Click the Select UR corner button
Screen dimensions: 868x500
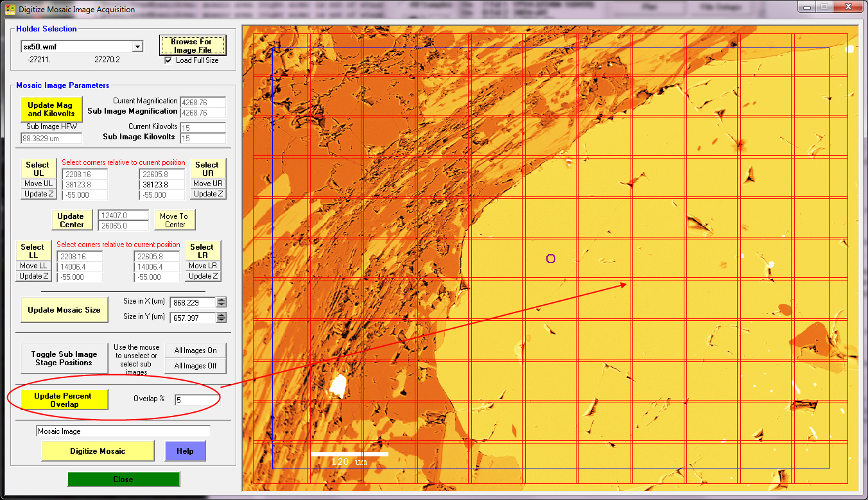[207, 169]
